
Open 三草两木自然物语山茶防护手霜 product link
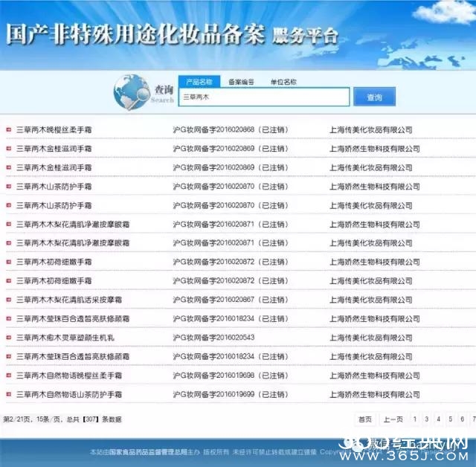pyautogui.click(x=69, y=394)
